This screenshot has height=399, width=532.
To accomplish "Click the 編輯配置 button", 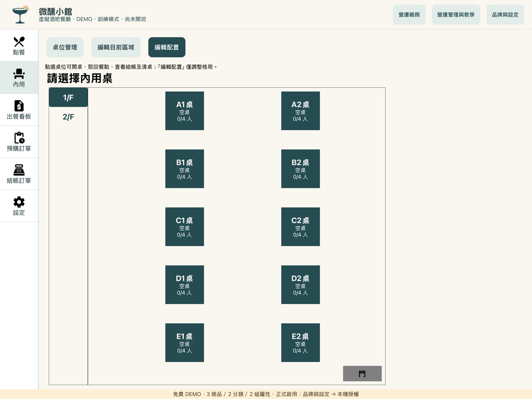I will 167,47.
